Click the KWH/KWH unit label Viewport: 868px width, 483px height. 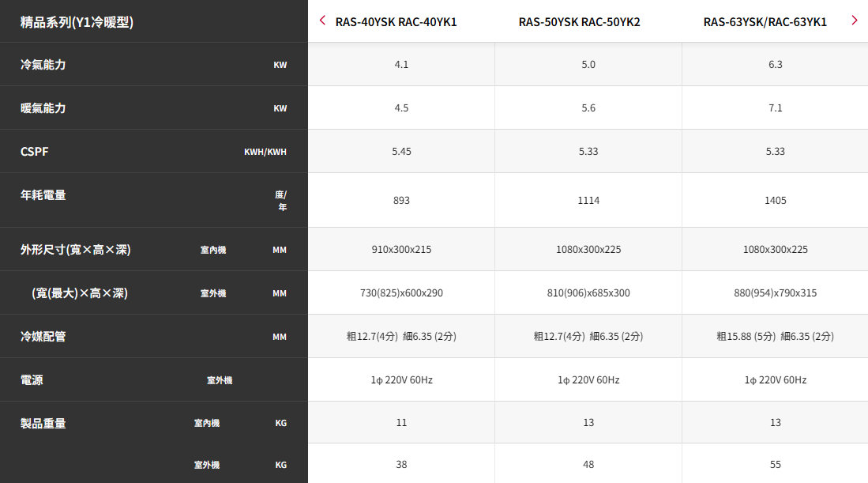(265, 152)
